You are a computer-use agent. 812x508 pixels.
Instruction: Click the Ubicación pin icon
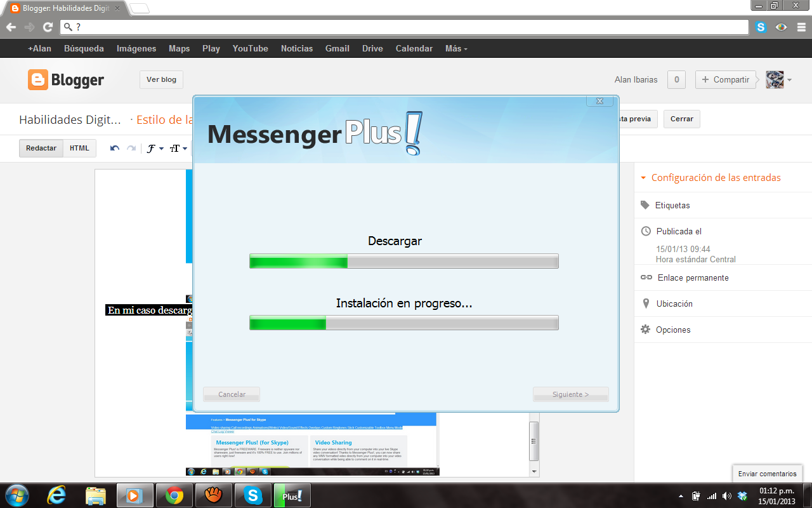646,304
